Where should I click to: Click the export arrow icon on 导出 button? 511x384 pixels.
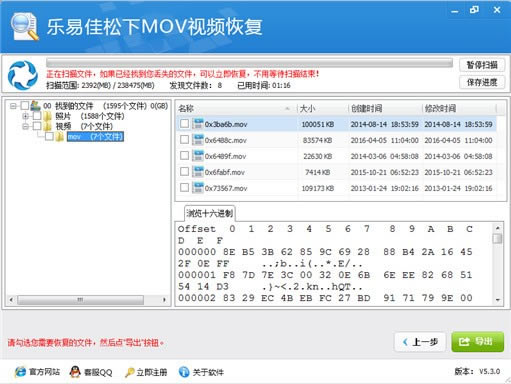click(x=464, y=342)
